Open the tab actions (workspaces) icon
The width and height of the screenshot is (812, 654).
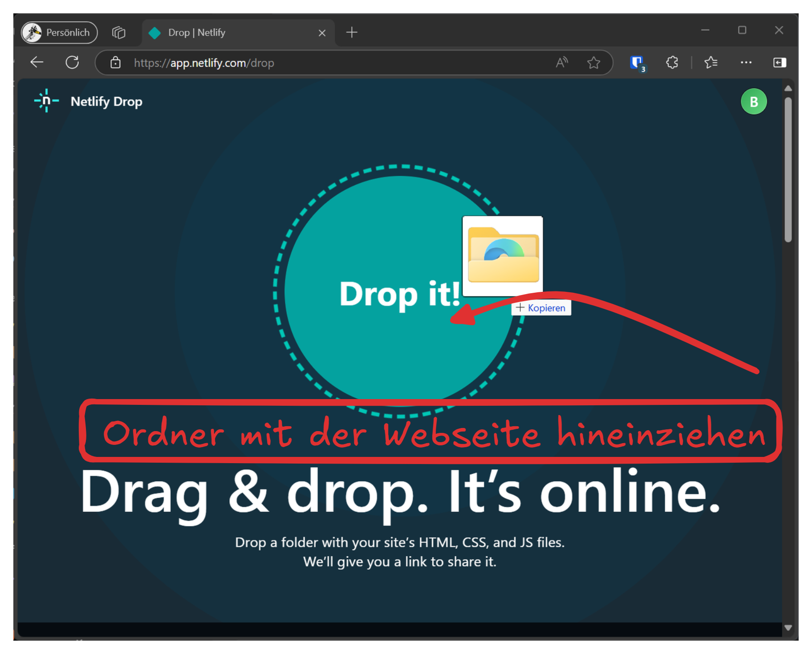[x=119, y=32]
